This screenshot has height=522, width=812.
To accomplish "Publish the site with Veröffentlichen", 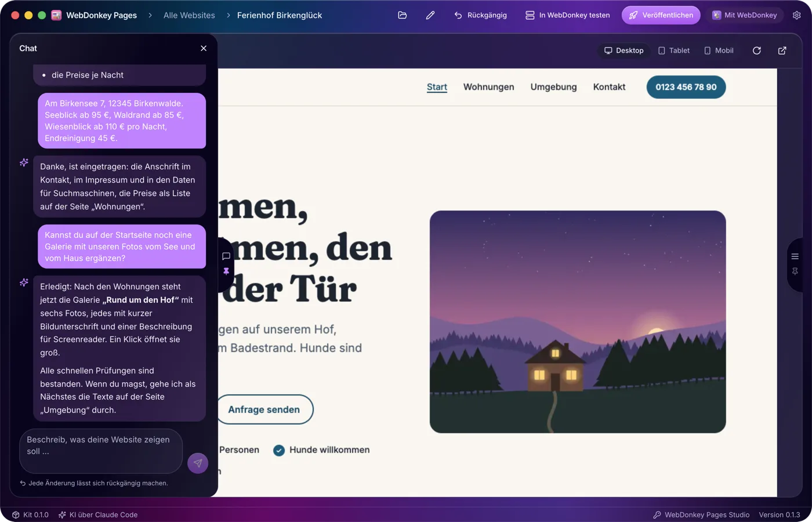I will [x=661, y=15].
